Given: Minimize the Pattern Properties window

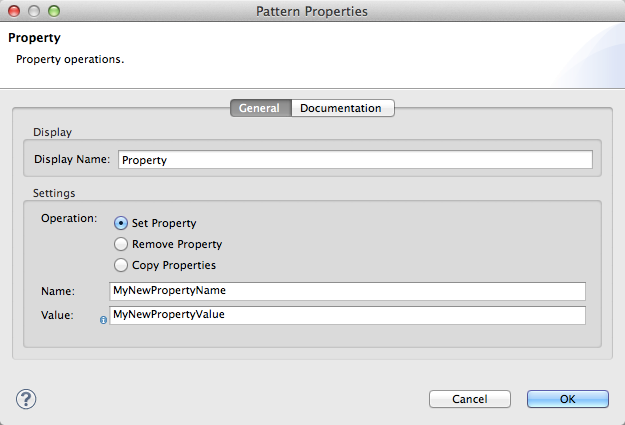Looking at the screenshot, I should pyautogui.click(x=34, y=12).
